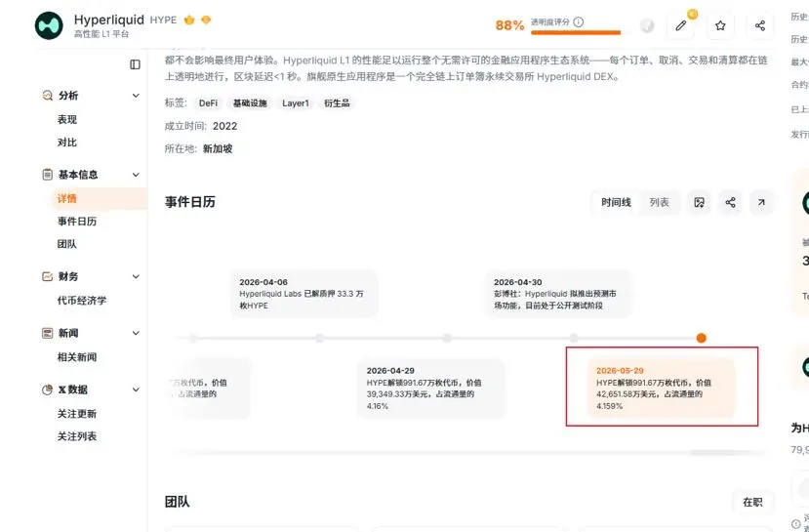This screenshot has height=532, width=809.
Task: Click the 团队 section heading
Action: tap(177, 502)
